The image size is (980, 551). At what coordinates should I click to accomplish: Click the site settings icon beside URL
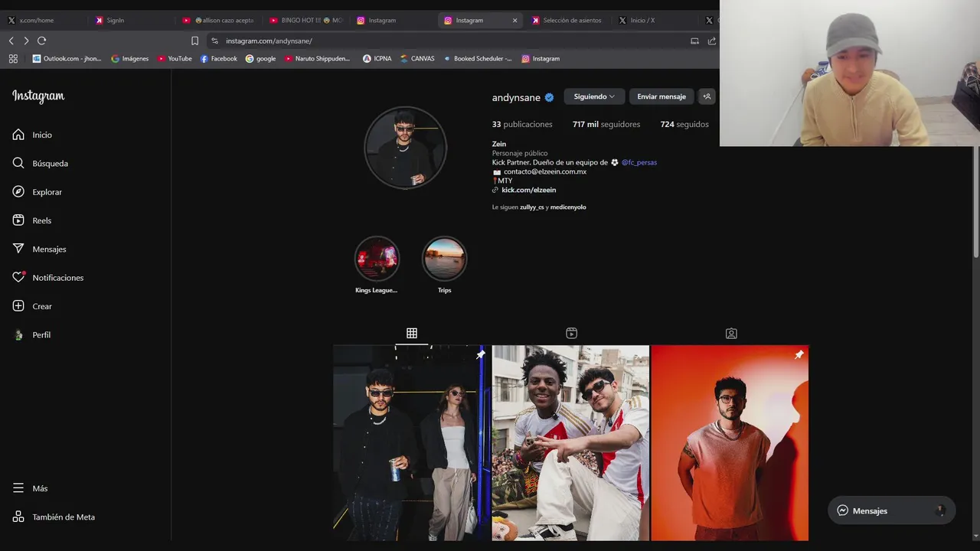pyautogui.click(x=214, y=41)
